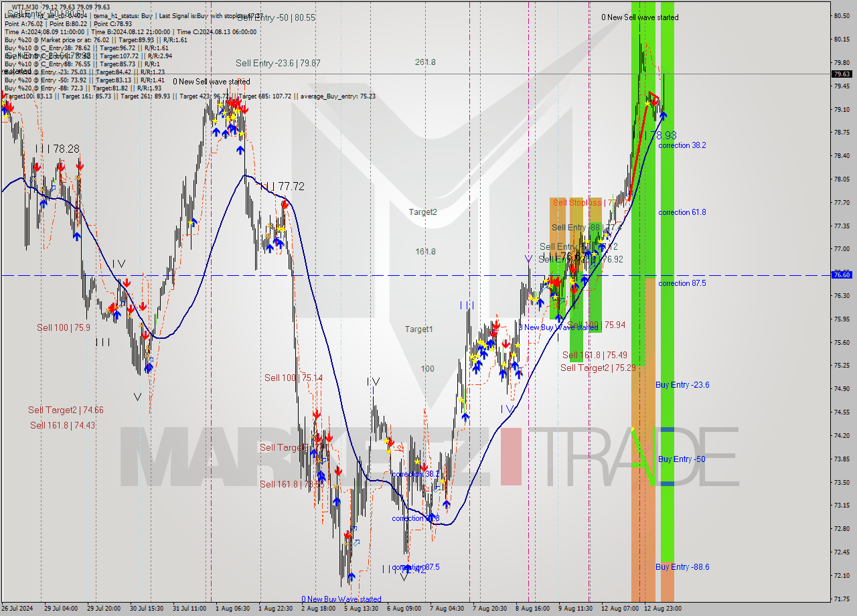Image resolution: width=857 pixels, height=616 pixels.
Task: Click the '8 Aug 16:00' time label
Action: [x=532, y=609]
